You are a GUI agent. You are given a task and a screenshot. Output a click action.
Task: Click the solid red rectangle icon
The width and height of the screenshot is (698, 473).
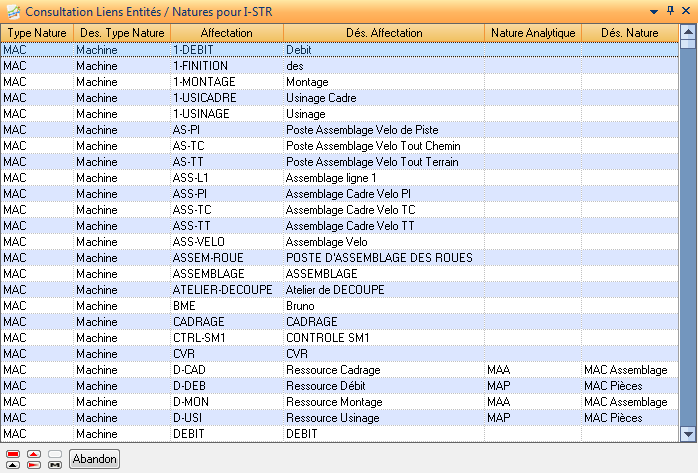pos(13,454)
